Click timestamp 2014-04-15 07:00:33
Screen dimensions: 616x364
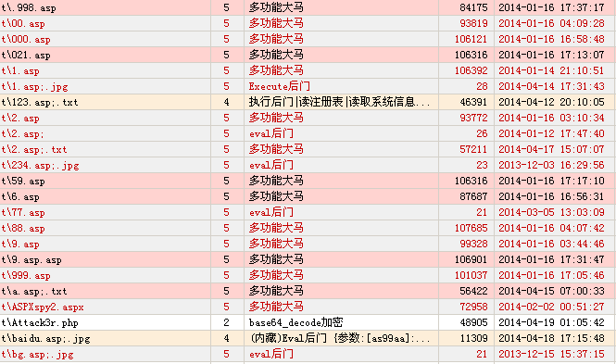tap(551, 291)
